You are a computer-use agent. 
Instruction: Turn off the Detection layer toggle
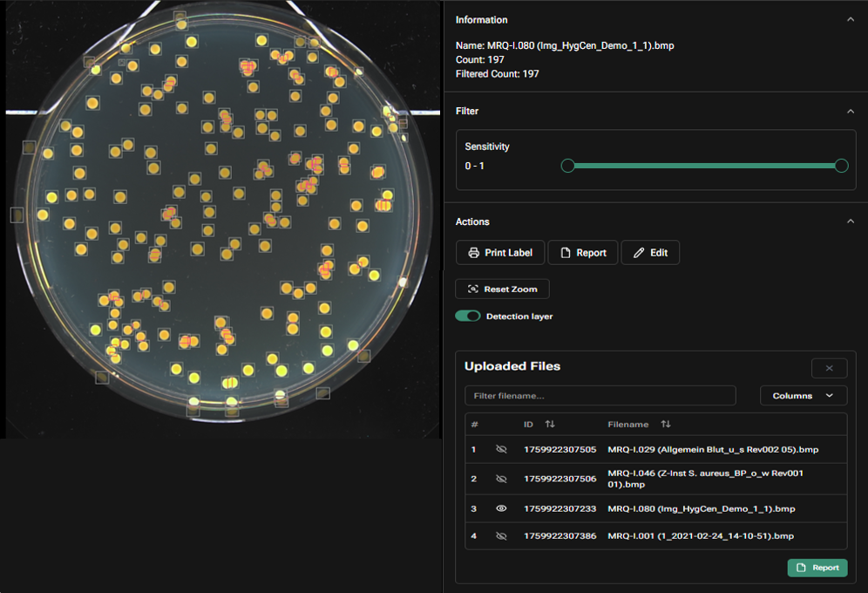click(468, 316)
